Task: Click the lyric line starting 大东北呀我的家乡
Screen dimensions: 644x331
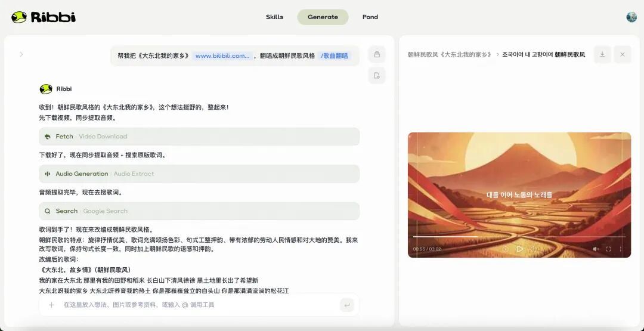Action: pos(164,291)
